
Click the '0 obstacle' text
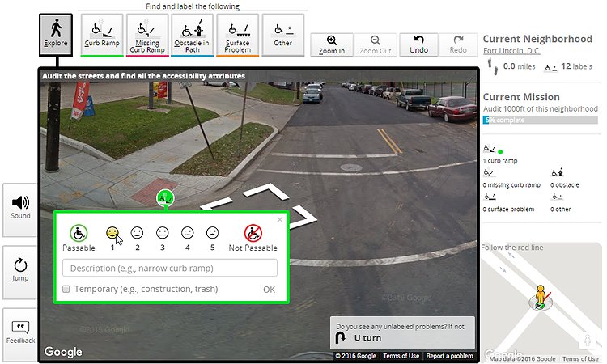[x=565, y=185]
